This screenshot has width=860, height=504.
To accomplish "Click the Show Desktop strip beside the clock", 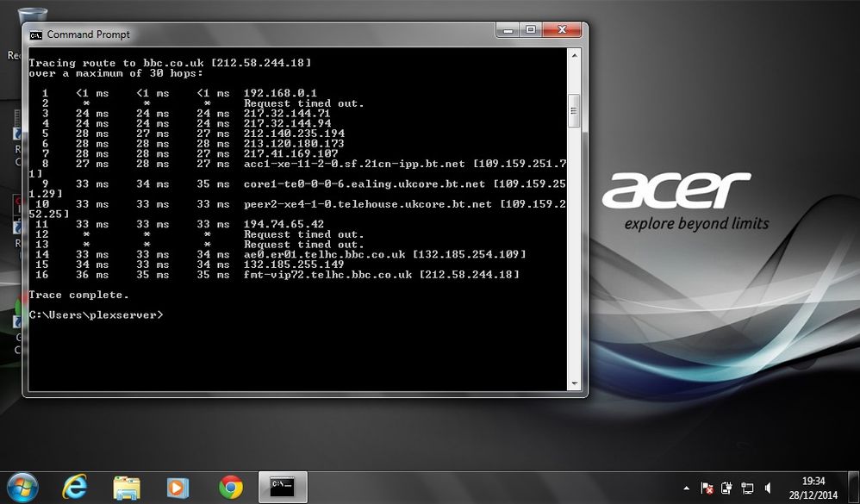I will pyautogui.click(x=853, y=487).
